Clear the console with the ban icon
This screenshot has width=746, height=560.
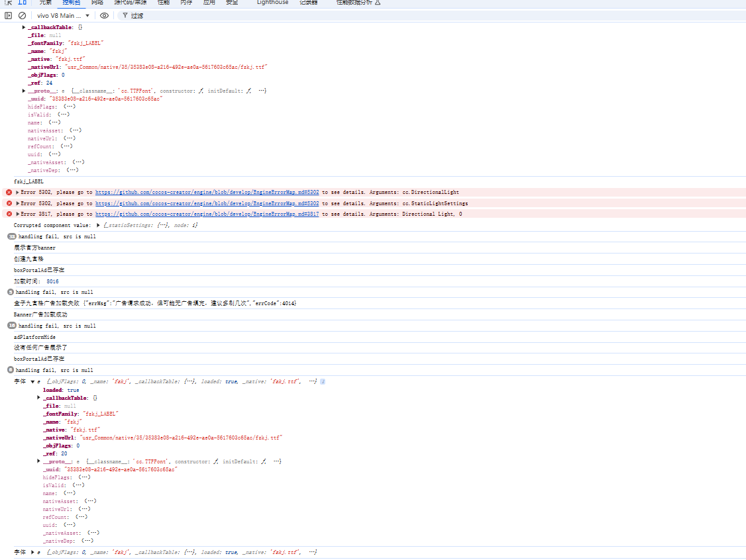click(22, 16)
